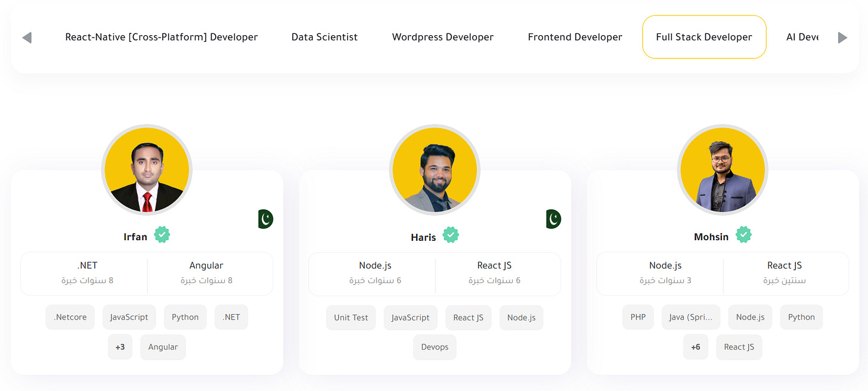Click Irfan's .NET 8 years experience box
The width and height of the screenshot is (868, 391).
tap(87, 273)
